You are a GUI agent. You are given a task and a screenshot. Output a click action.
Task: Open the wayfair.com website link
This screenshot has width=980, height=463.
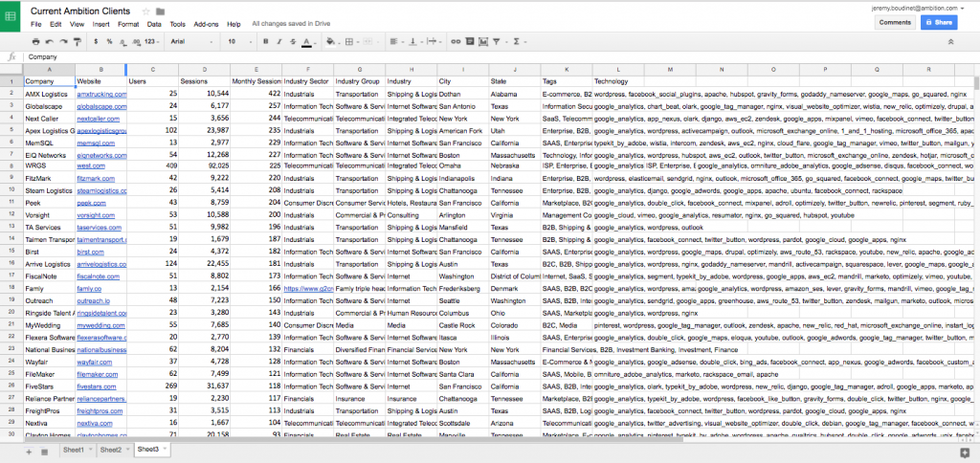[x=95, y=362]
